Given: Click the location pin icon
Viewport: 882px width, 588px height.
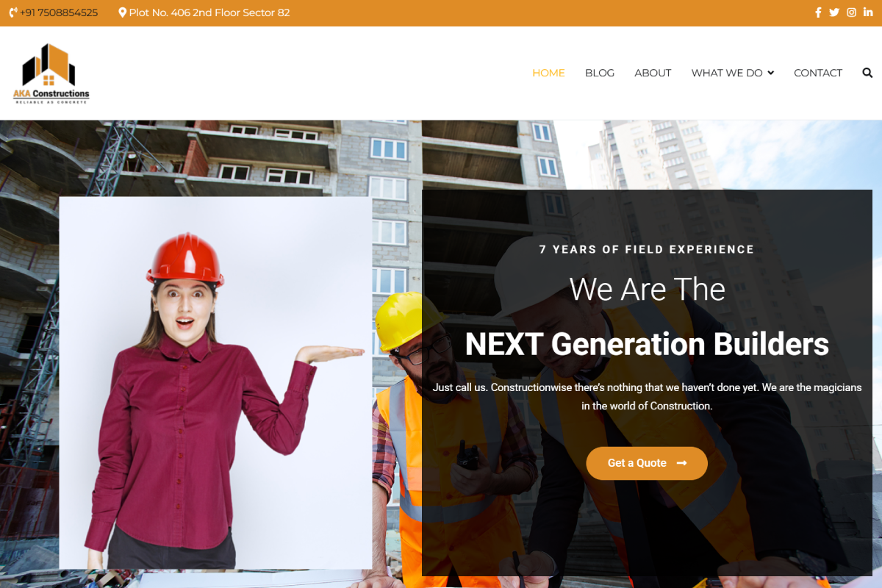Looking at the screenshot, I should pyautogui.click(x=122, y=12).
